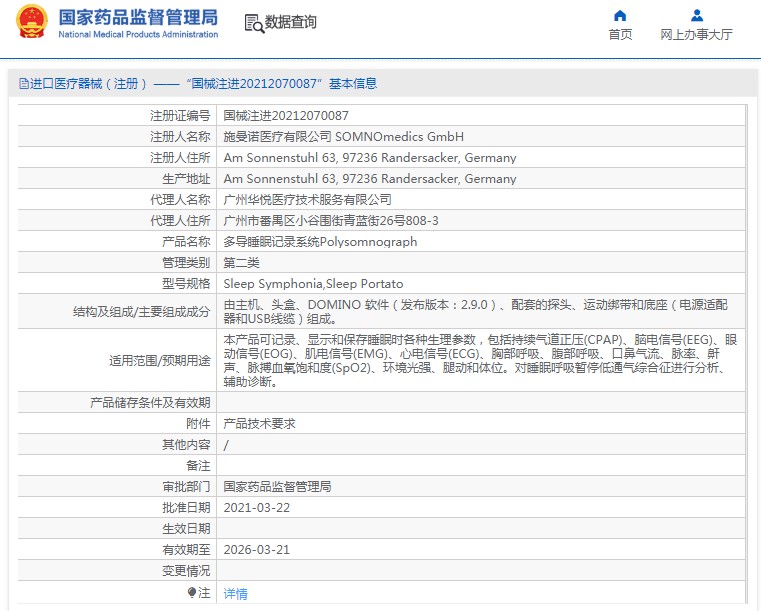Screen dimensions: 761x611
Task: Go to 首页 home page
Action: [x=620, y=34]
